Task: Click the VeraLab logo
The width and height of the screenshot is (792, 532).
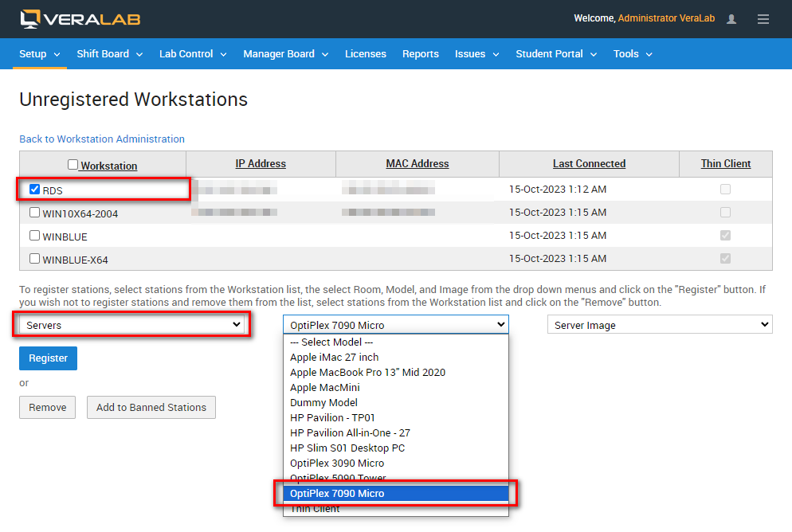Action: click(80, 19)
